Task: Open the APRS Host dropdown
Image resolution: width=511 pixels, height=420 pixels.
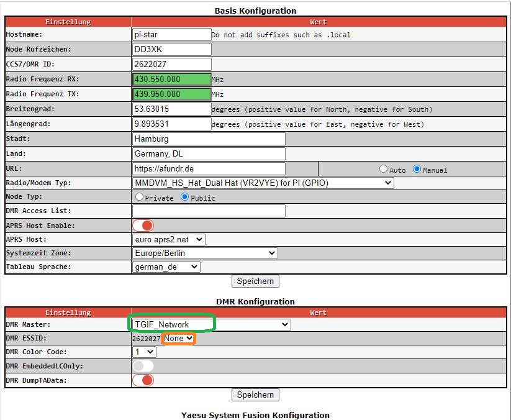Action: (x=169, y=239)
